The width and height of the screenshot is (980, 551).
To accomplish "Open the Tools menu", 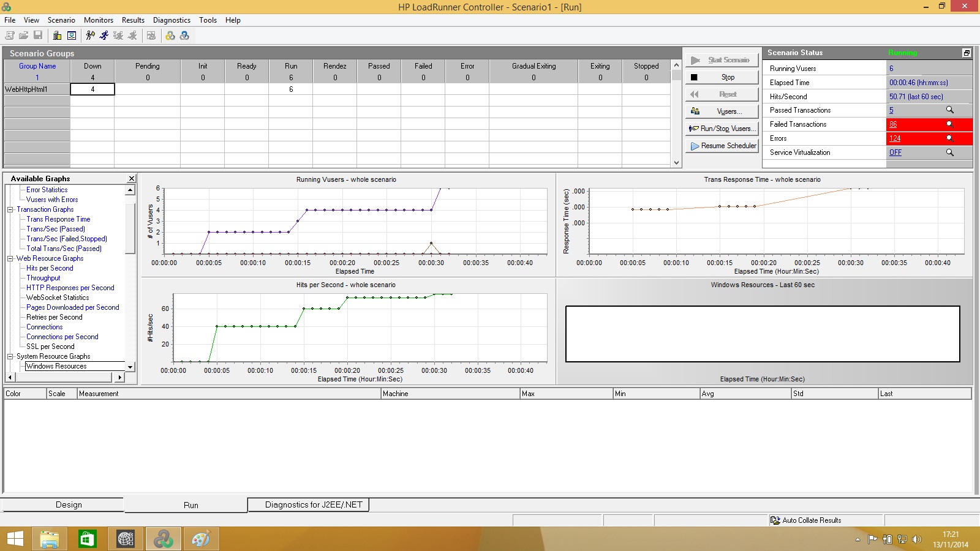I will pyautogui.click(x=208, y=20).
